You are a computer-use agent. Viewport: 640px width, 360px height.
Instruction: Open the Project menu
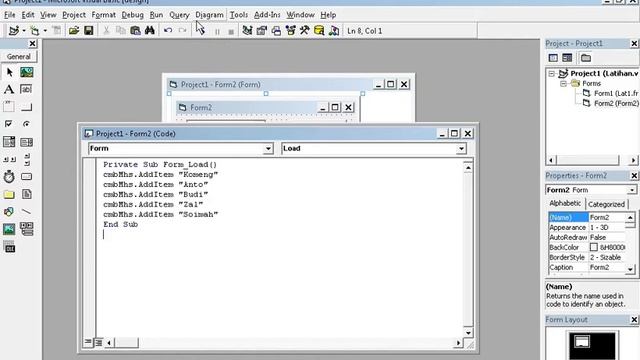(74, 15)
